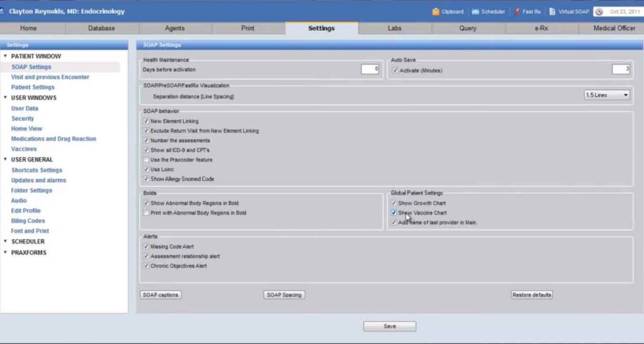Open the Scheduler calendar icon
Screen dimensions: 644x344
pos(475,11)
